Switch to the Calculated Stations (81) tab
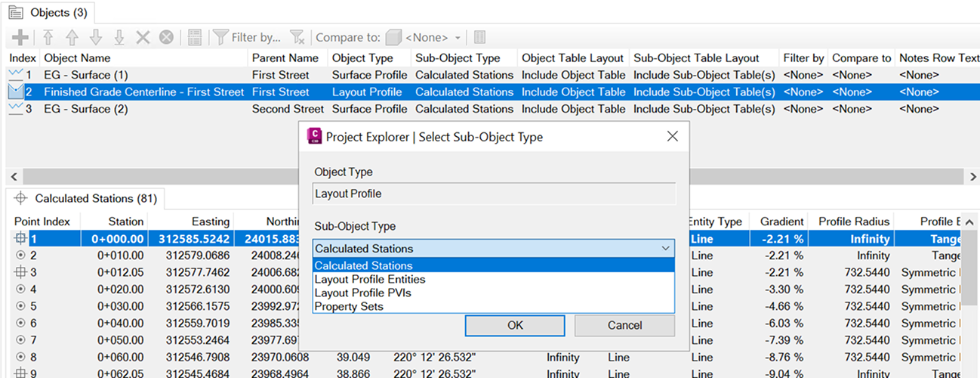Viewport: 980px width, 378px height. click(x=87, y=199)
